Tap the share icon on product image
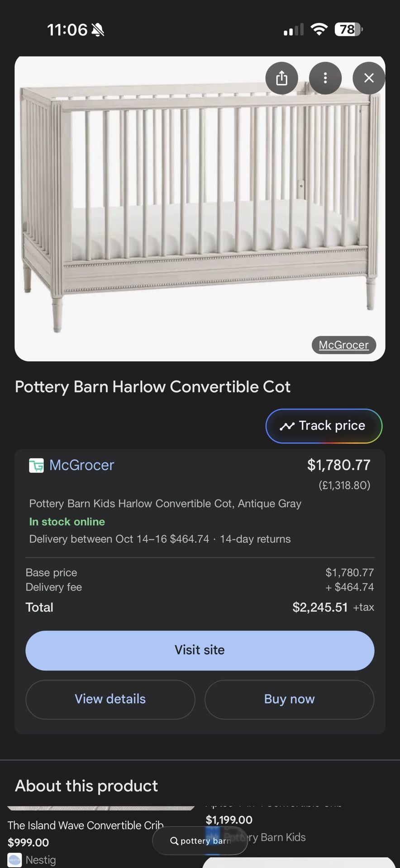The width and height of the screenshot is (400, 868). click(x=281, y=78)
